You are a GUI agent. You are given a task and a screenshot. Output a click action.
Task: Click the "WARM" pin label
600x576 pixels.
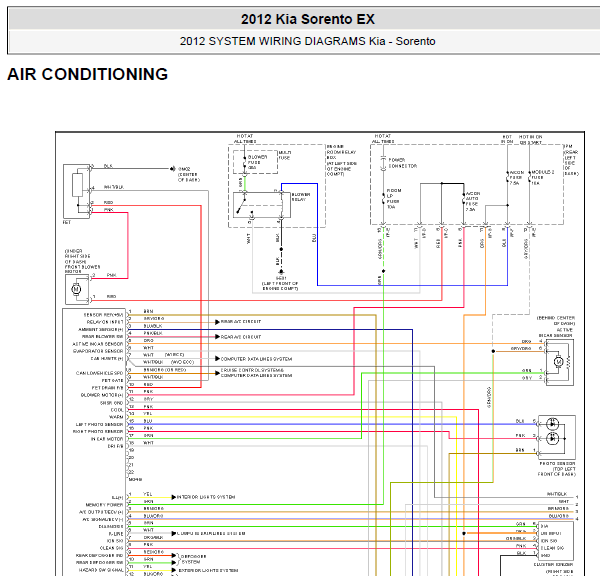[116, 417]
